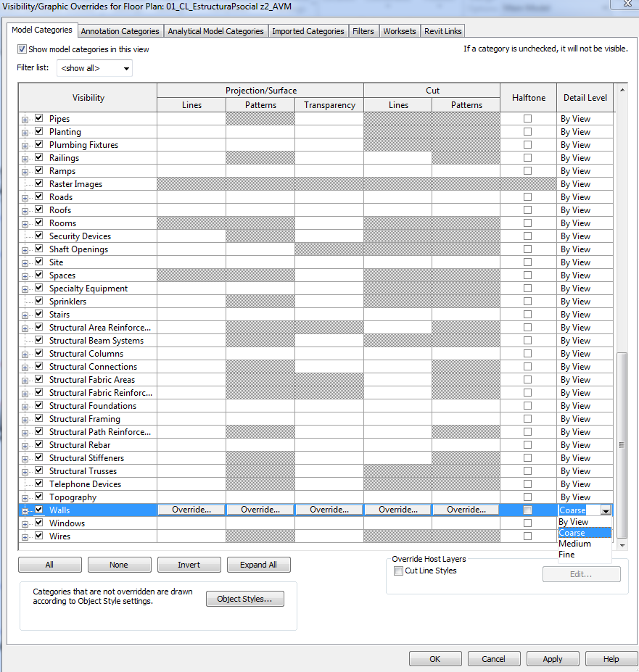Click the vertical scrollbar thumb
This screenshot has width=639, height=672.
622,445
